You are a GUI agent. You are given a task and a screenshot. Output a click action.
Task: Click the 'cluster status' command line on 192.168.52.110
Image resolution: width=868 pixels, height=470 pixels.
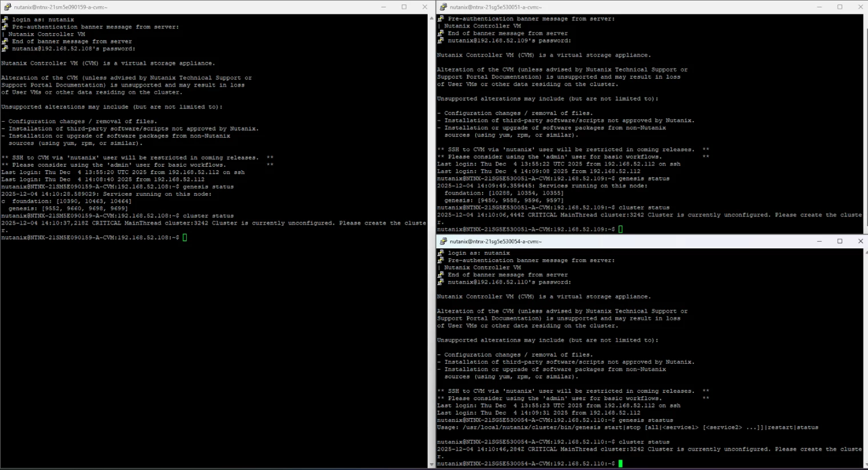[553, 442]
